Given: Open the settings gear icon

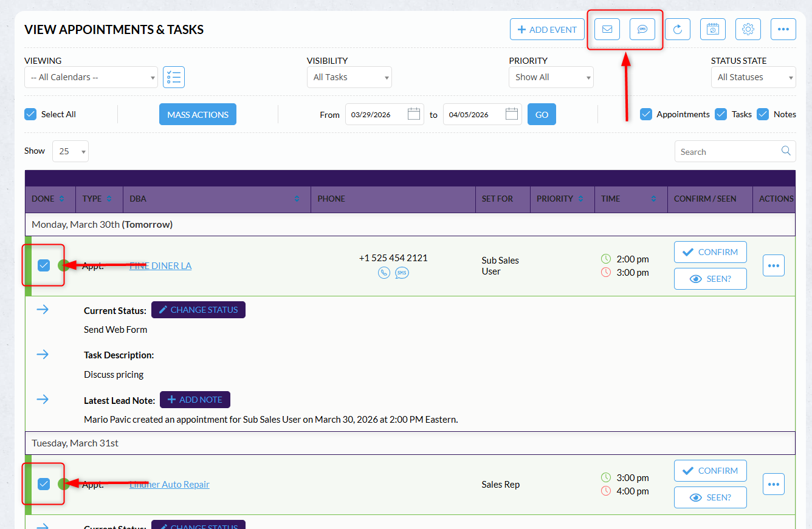Looking at the screenshot, I should (x=748, y=29).
